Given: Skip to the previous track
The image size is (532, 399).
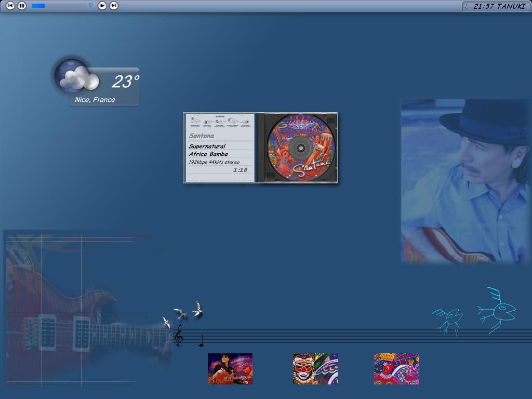Looking at the screenshot, I should [10, 5].
